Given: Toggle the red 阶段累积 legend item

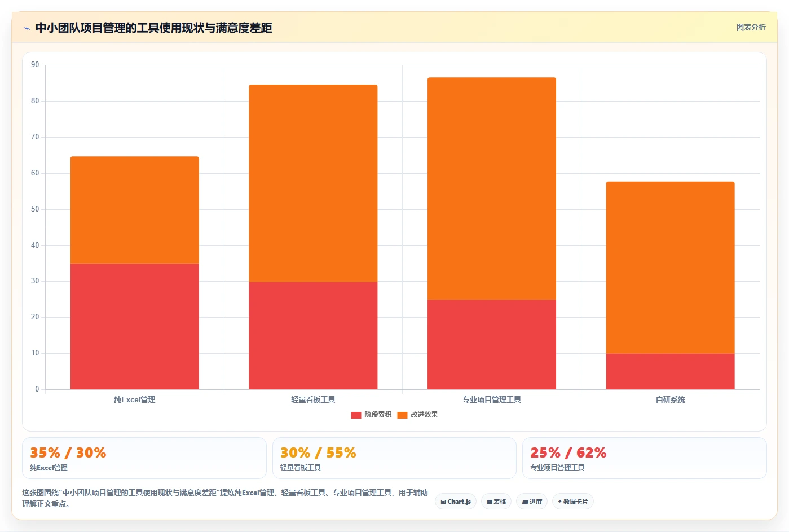Looking at the screenshot, I should pyautogui.click(x=371, y=415).
